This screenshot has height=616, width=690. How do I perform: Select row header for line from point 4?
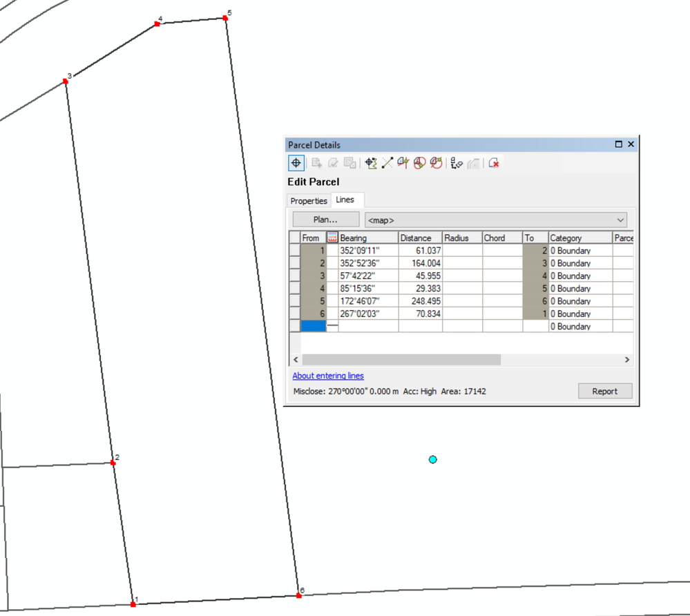[x=295, y=289]
